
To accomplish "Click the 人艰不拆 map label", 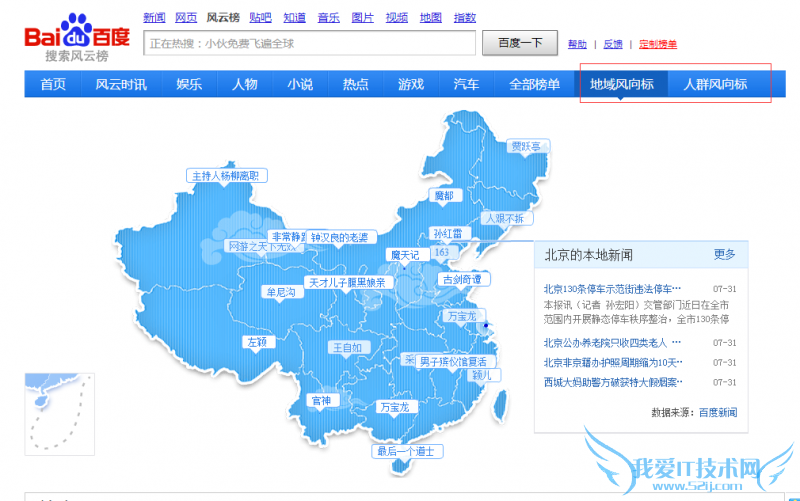I will point(506,218).
